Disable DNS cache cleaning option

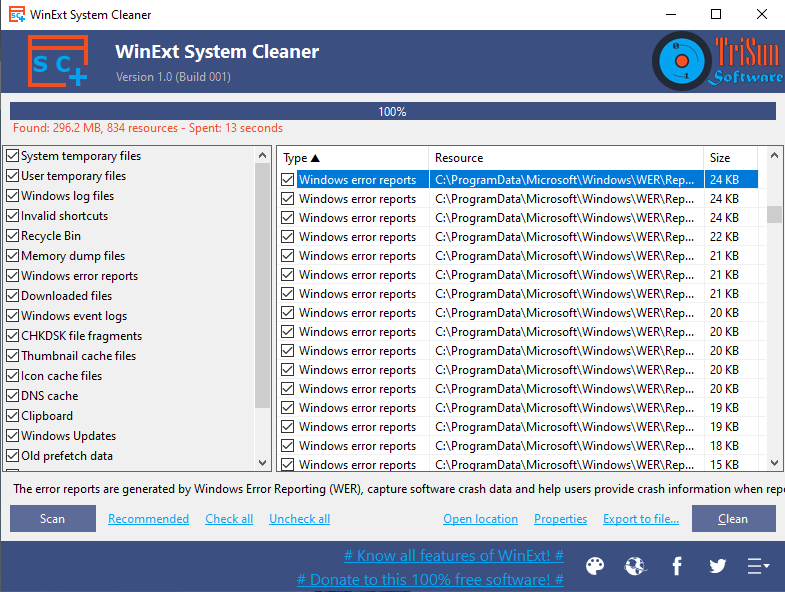[13, 396]
